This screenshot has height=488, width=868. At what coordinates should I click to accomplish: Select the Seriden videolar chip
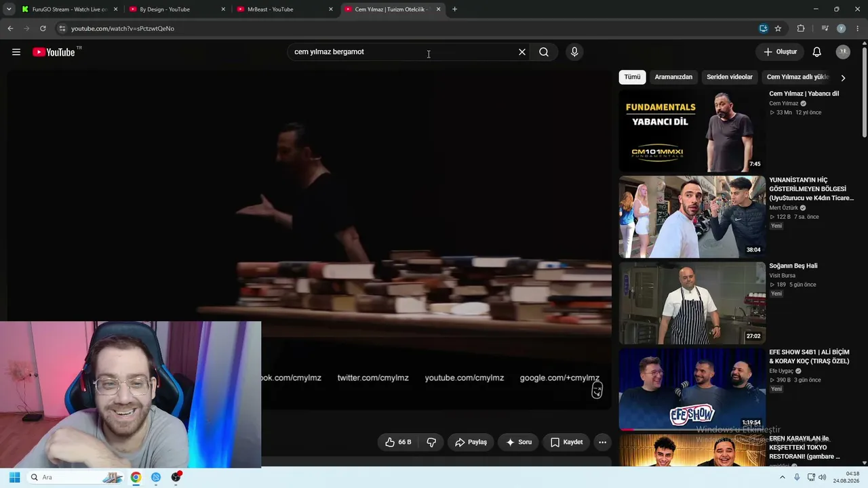coord(730,77)
